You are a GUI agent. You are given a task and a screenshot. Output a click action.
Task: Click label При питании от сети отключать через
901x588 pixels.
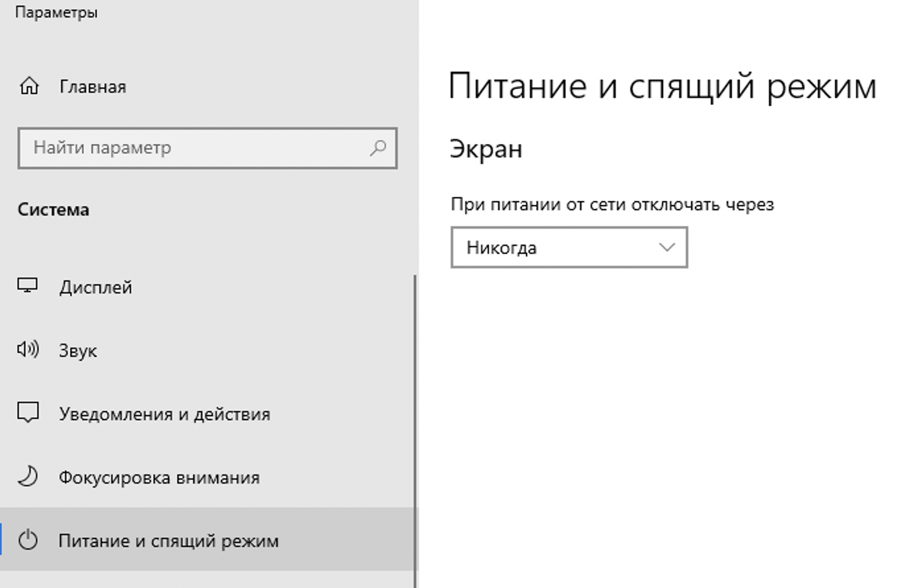click(x=612, y=204)
